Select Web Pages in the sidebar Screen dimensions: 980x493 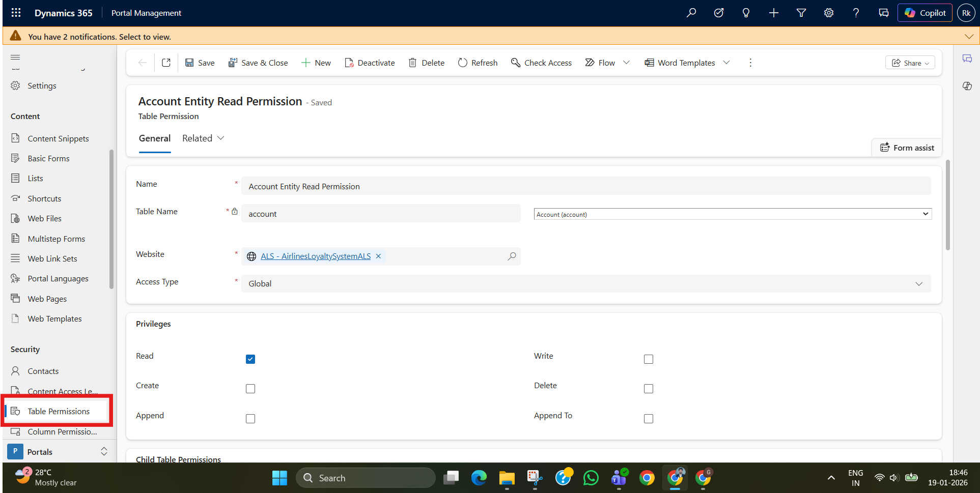47,299
